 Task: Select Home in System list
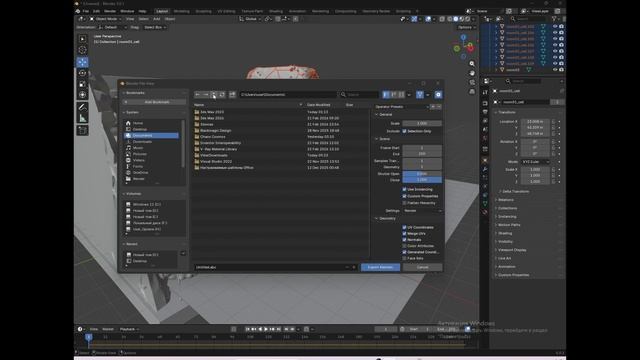tap(151, 123)
